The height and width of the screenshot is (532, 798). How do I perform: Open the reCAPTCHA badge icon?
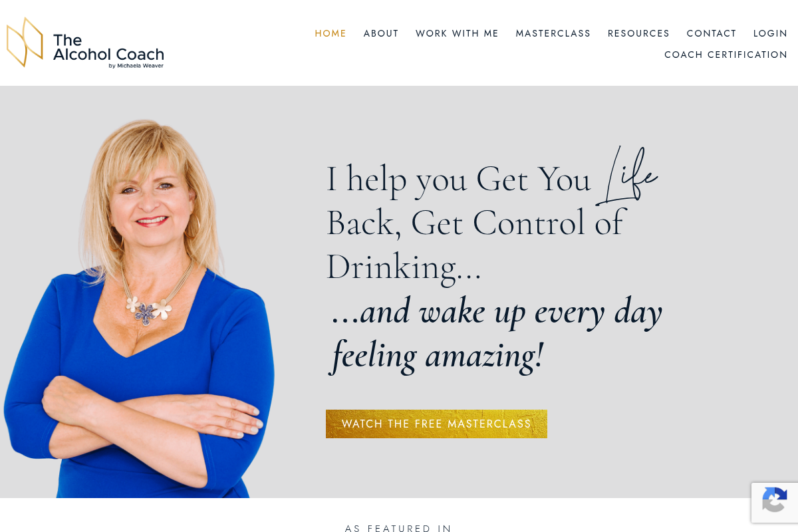pos(775,502)
